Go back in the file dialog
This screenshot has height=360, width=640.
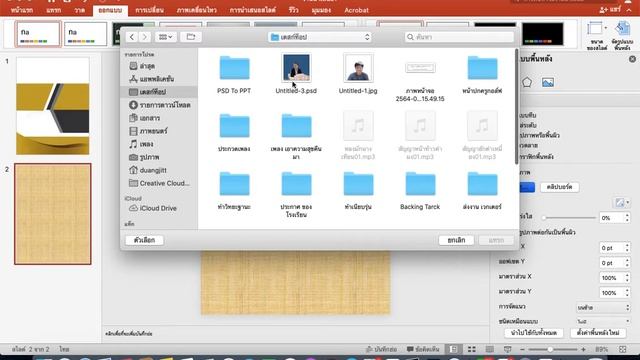point(132,37)
